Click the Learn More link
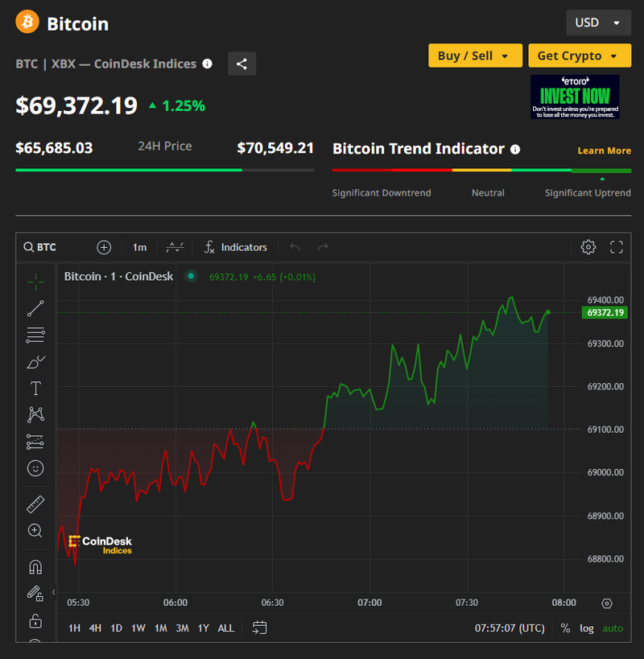 click(x=604, y=150)
